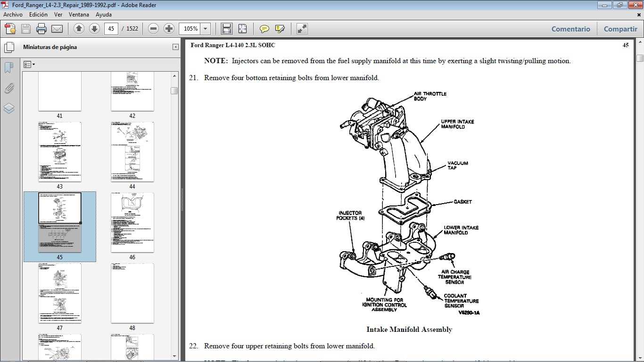644x362 pixels.
Task: Collapse the Miniaturas de página panel
Action: (175, 47)
